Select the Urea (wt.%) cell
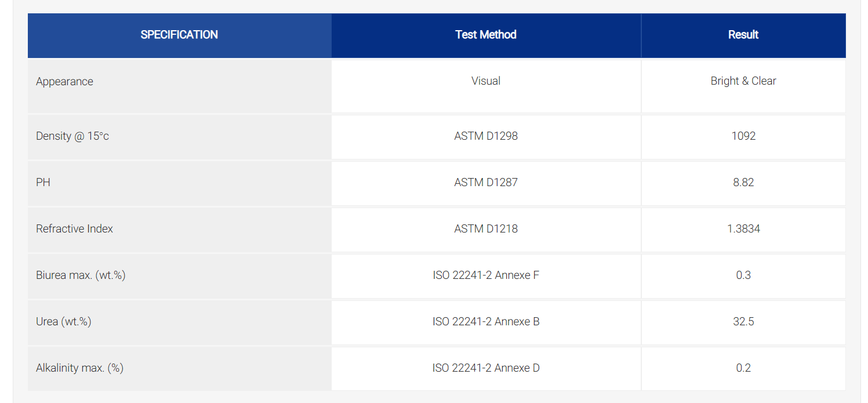Viewport: 868px width, 403px height. (x=179, y=322)
